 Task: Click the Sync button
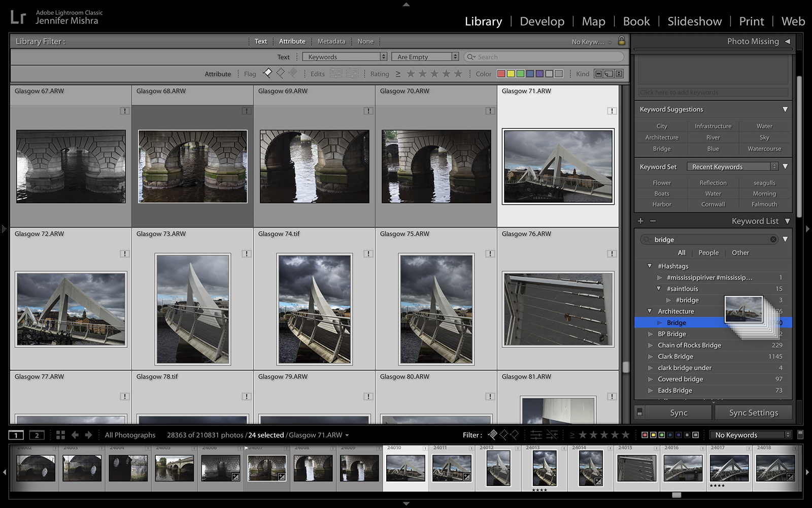679,412
